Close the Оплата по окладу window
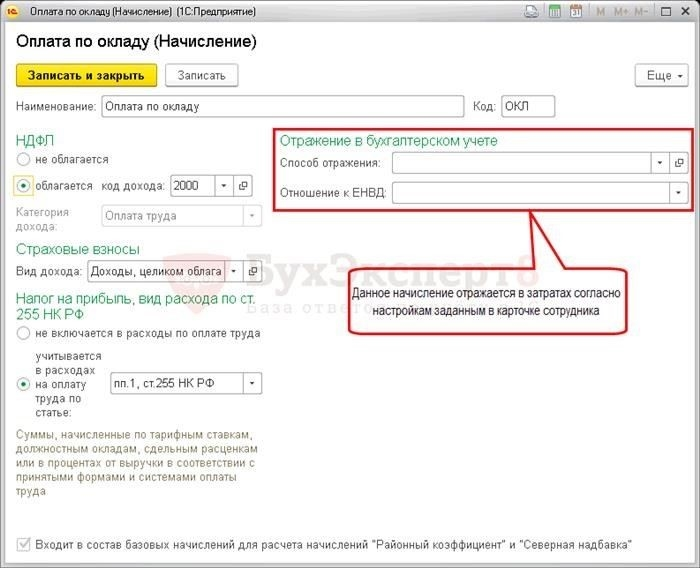Screen dimensions: 700x568 (685, 12)
